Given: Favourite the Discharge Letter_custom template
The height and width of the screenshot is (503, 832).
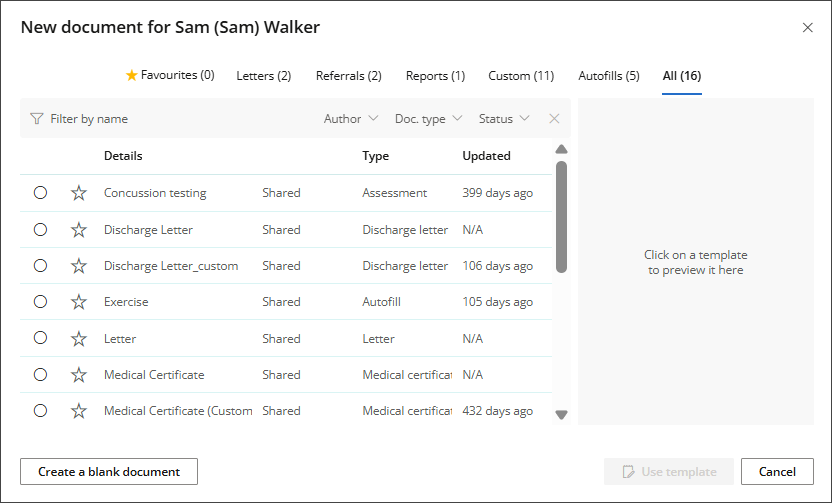Looking at the screenshot, I should point(79,266).
